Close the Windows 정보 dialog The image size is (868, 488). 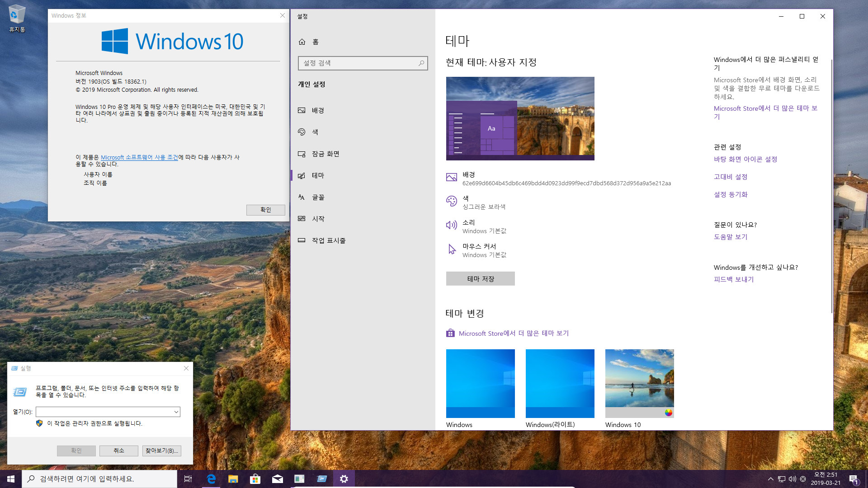tap(283, 16)
